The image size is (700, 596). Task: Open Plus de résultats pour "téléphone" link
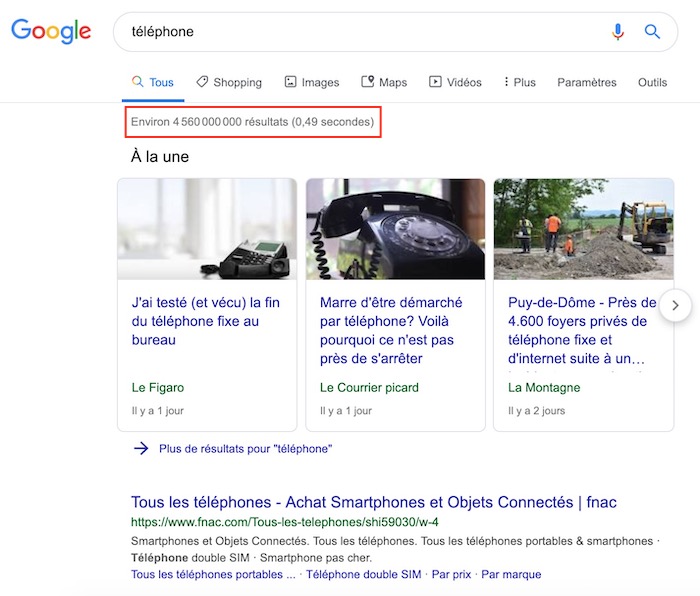[245, 449]
